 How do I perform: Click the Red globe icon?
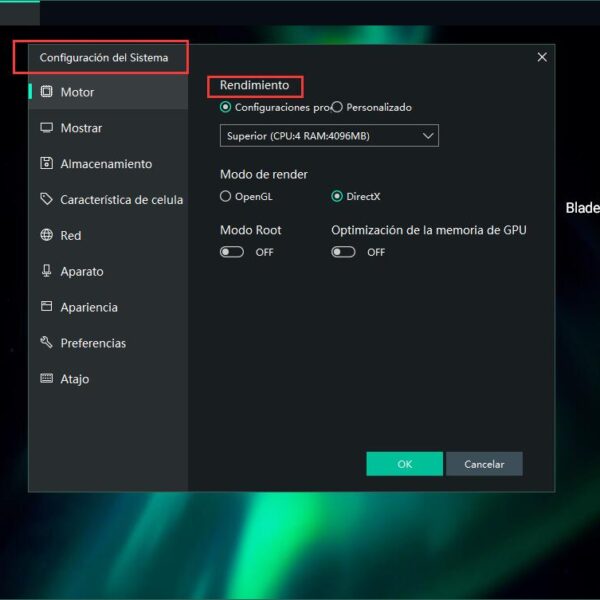click(46, 236)
